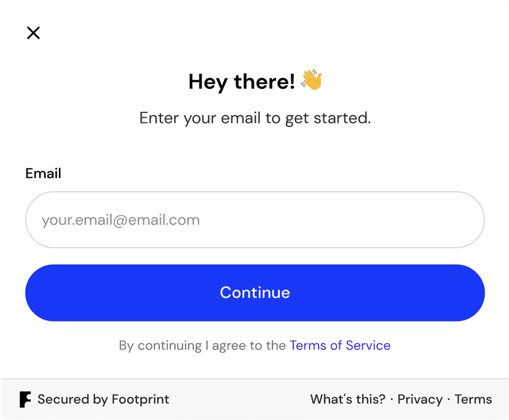Image resolution: width=509 pixels, height=420 pixels.
Task: Click the waving hand emoji
Action: (311, 79)
